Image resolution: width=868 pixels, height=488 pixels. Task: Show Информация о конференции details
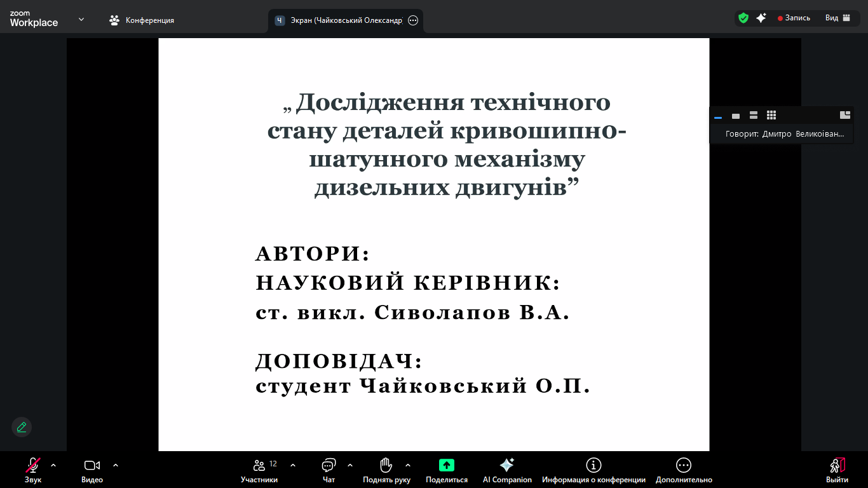[593, 470]
